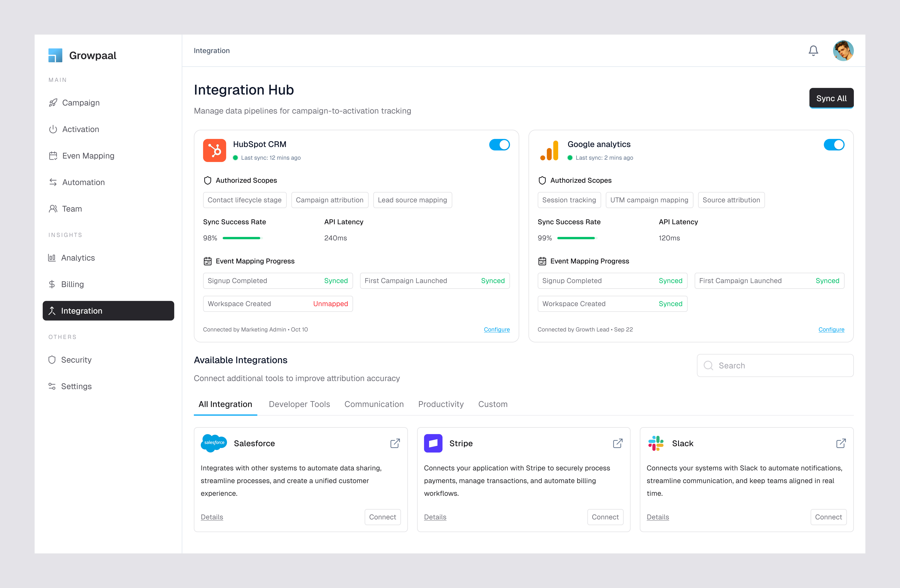900x588 pixels.
Task: Connect the Salesforce integration
Action: coord(382,517)
